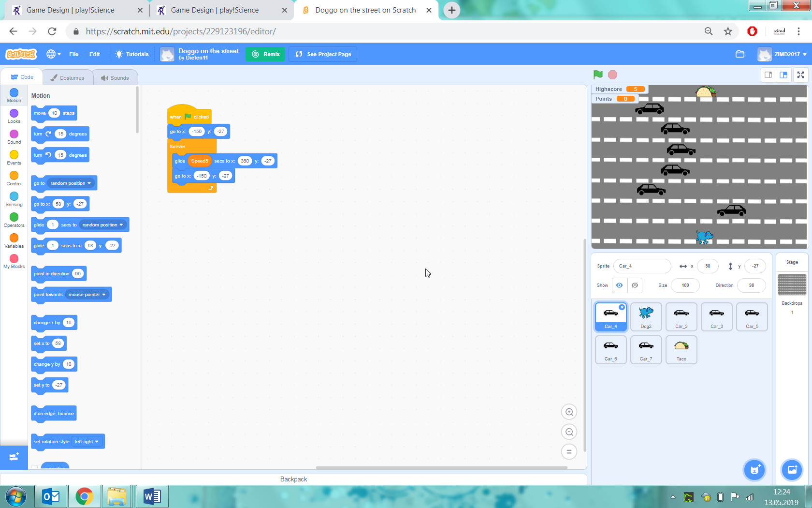Delete the Car_4 sprite via x badge
Viewport: 812px width, 508px height.
(622, 307)
